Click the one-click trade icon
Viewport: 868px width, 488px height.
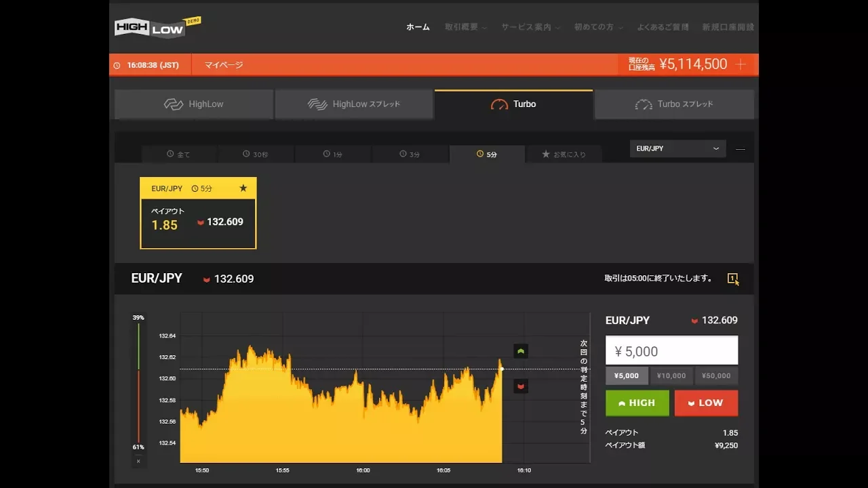pyautogui.click(x=733, y=279)
